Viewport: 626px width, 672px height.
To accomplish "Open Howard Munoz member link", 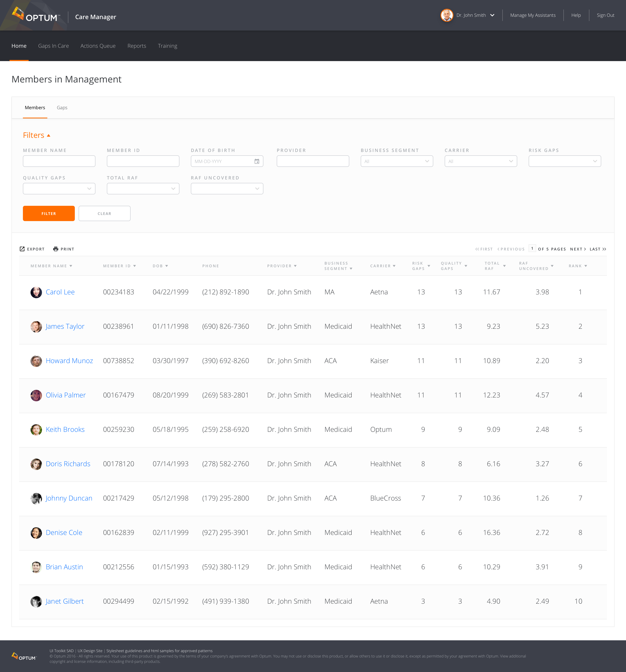I will (x=69, y=361).
